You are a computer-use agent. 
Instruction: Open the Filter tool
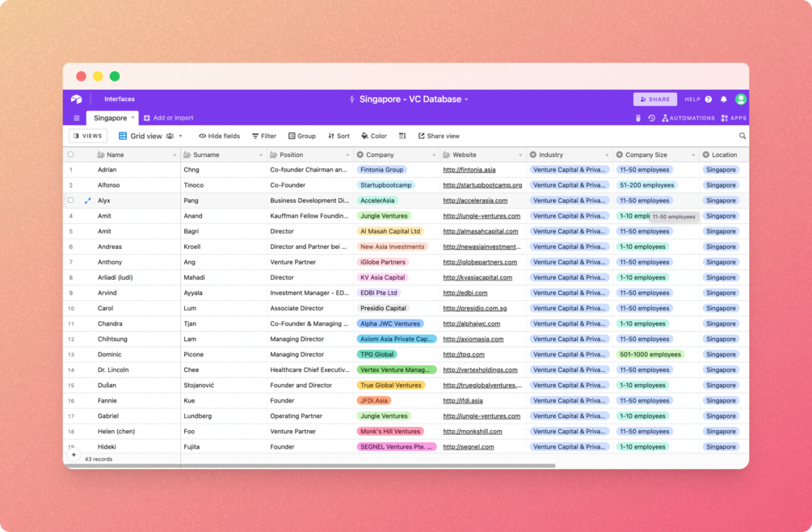264,136
